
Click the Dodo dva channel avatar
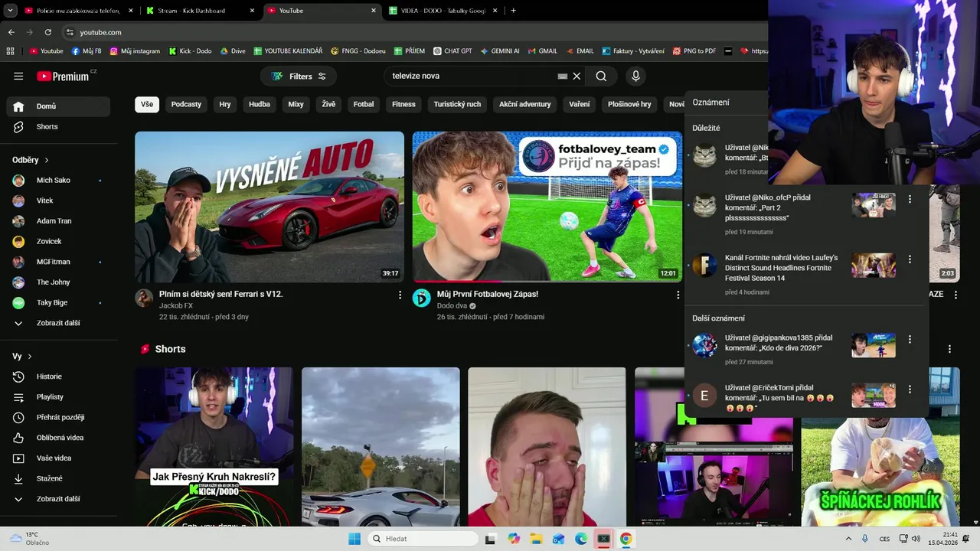coord(422,298)
